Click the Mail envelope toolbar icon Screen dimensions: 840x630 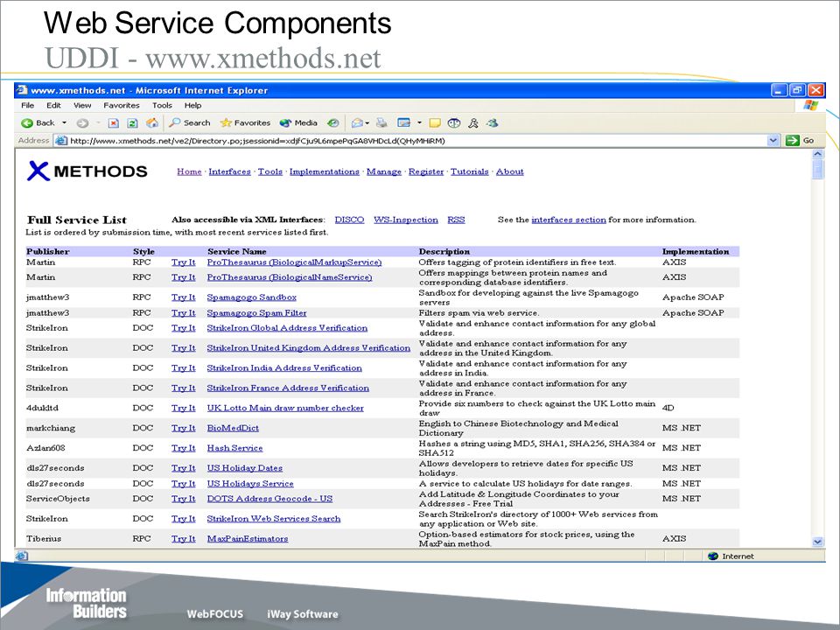click(x=357, y=123)
